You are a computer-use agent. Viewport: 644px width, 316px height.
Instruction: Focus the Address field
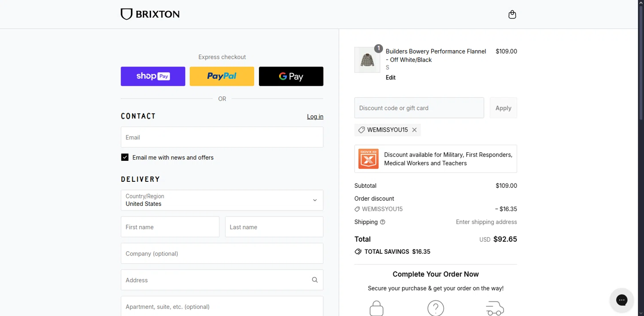(222, 280)
